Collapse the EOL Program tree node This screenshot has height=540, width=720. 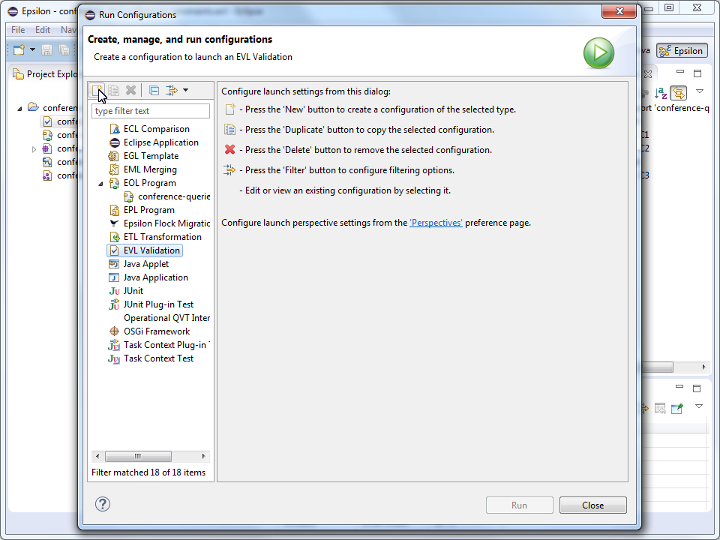point(101,184)
